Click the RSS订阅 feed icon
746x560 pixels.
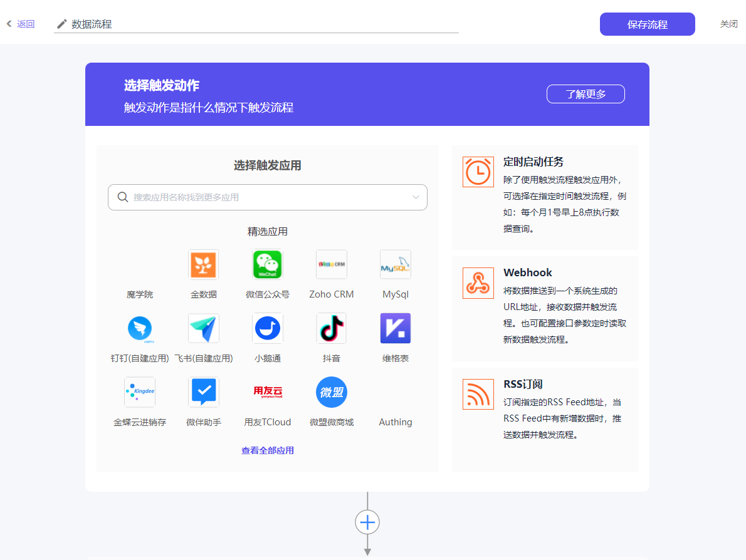478,394
